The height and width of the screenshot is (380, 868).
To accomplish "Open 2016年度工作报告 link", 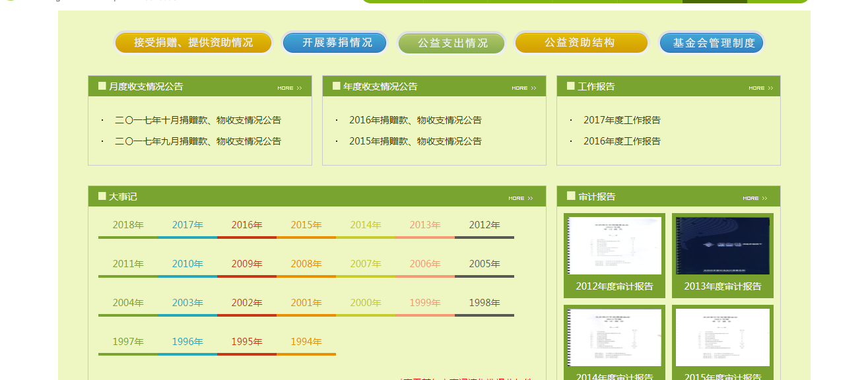I will (x=622, y=141).
